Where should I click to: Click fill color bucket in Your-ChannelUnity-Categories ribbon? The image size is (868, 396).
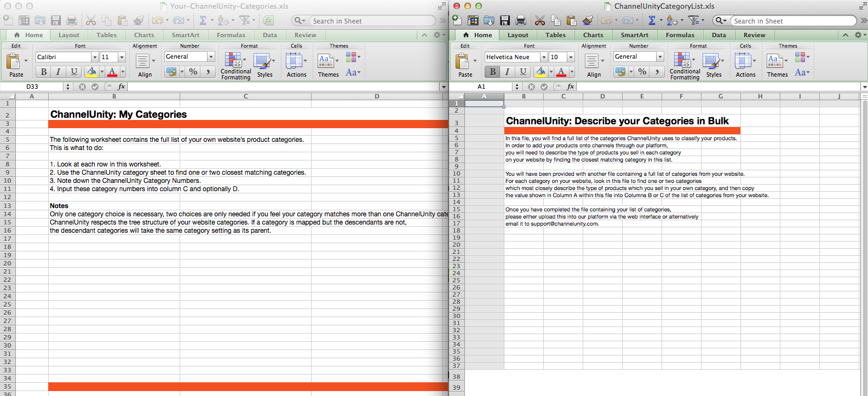(x=91, y=72)
